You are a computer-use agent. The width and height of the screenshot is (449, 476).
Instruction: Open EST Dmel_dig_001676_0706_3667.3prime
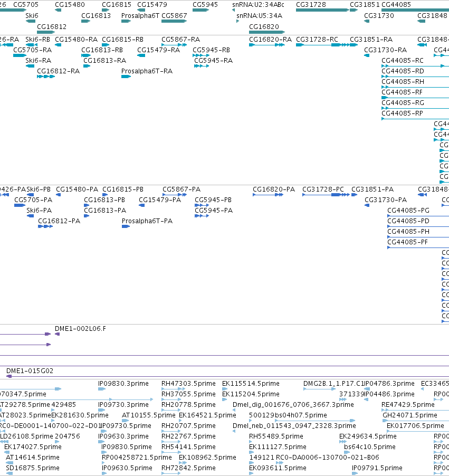click(293, 405)
